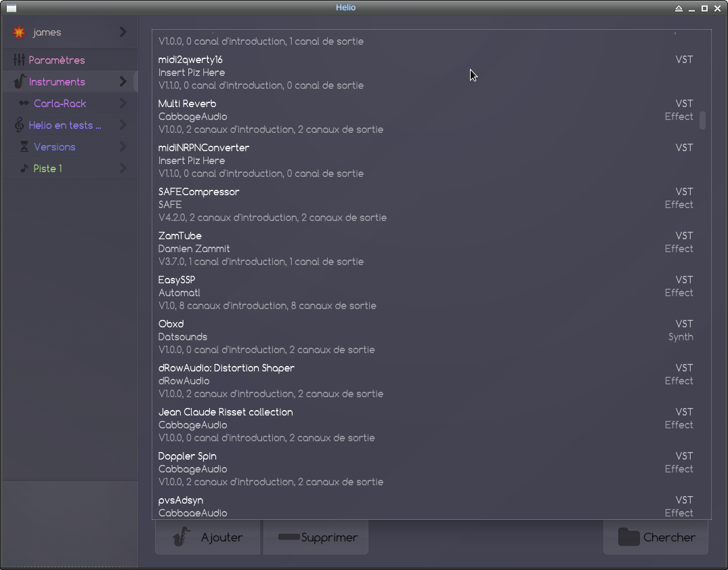The height and width of the screenshot is (570, 728).
Task: Expand the Instruments chevron
Action: (x=123, y=82)
